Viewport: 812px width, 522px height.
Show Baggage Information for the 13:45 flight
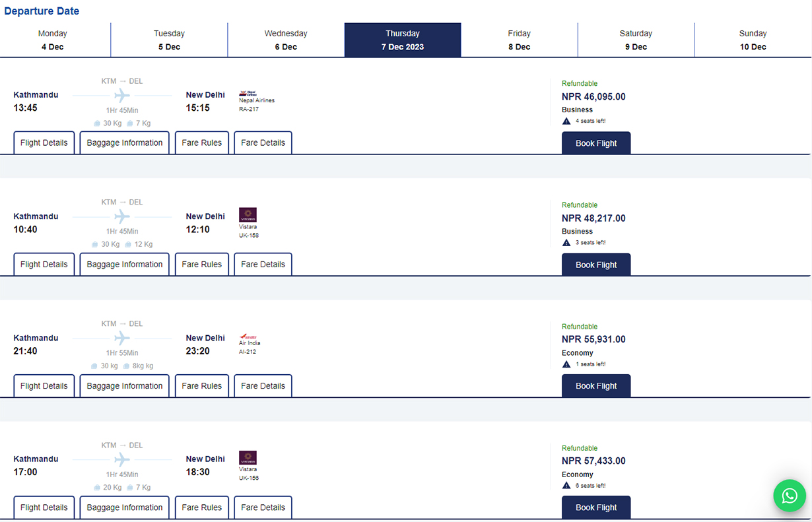tap(125, 143)
